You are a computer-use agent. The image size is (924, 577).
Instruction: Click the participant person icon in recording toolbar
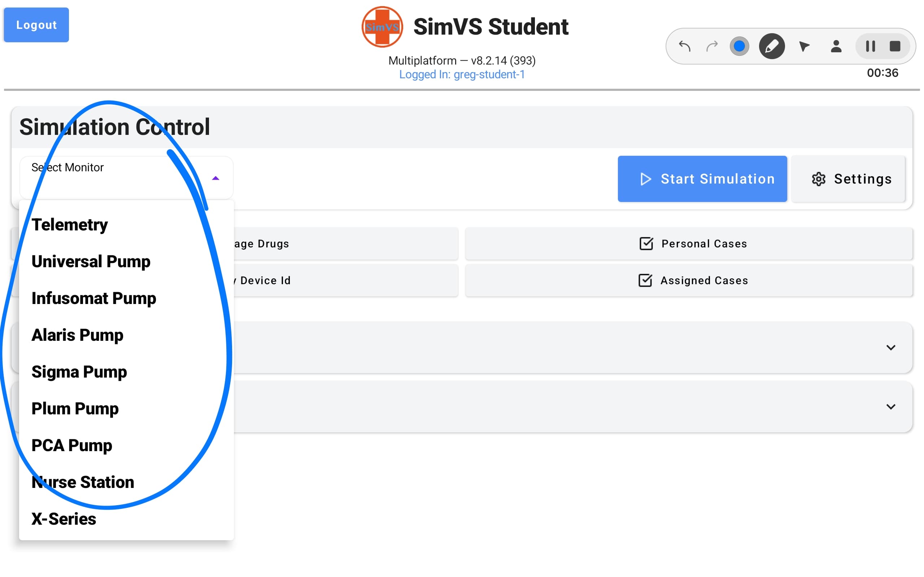pos(836,46)
